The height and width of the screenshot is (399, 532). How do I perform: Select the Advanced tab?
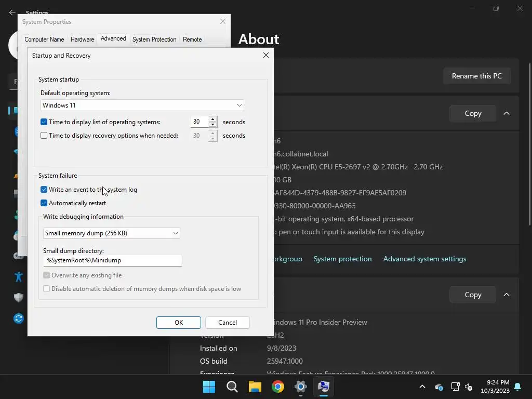[x=113, y=38]
